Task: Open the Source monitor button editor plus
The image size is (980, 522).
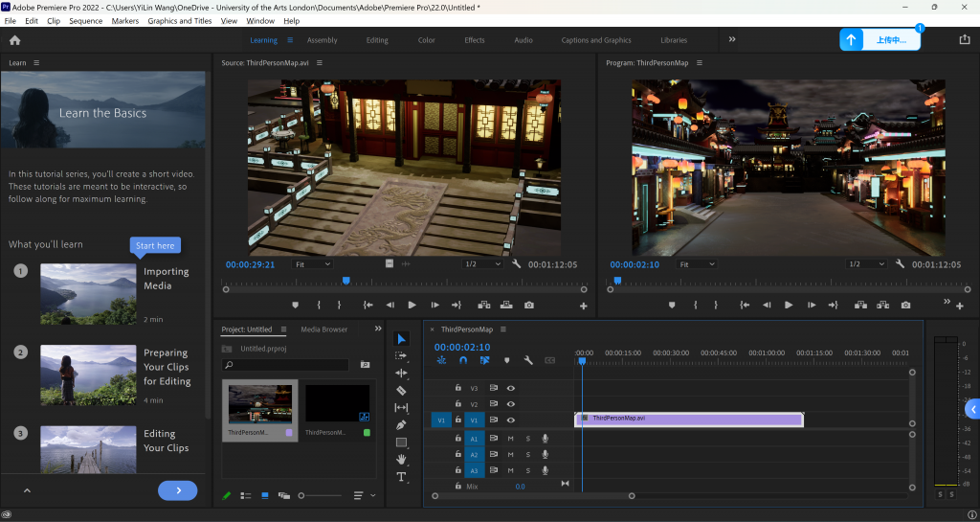Action: [x=583, y=306]
